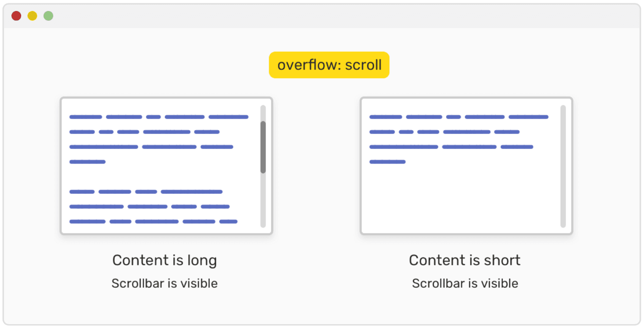Click the short fourth line in the right box
The image size is (644, 328).
[x=387, y=162]
